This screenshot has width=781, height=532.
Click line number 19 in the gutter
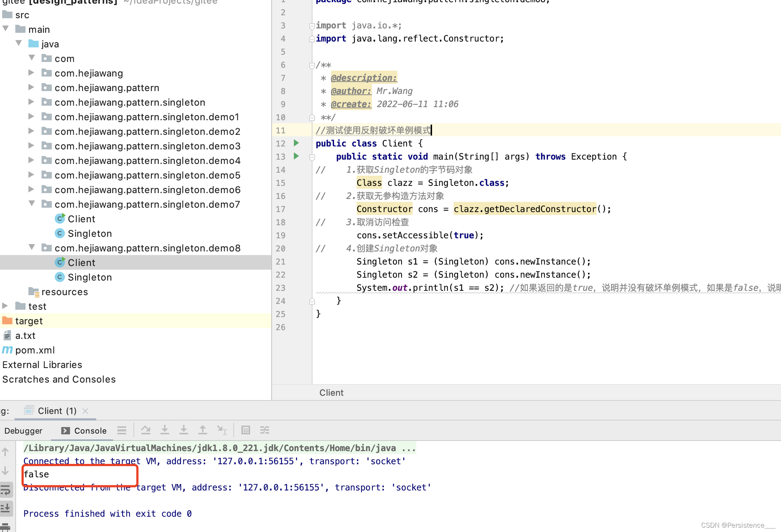(x=280, y=235)
